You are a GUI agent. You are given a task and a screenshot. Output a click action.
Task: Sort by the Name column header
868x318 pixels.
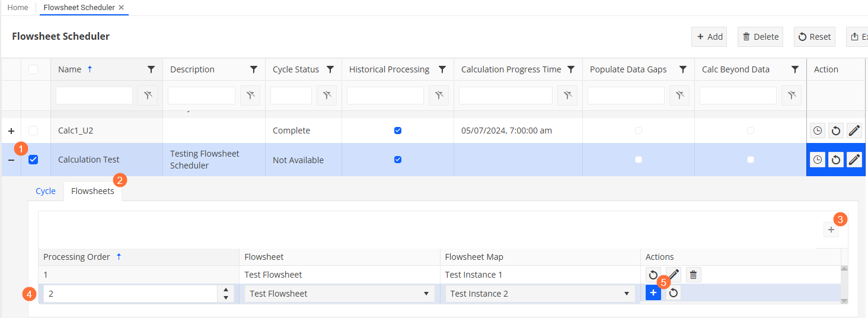(x=70, y=69)
